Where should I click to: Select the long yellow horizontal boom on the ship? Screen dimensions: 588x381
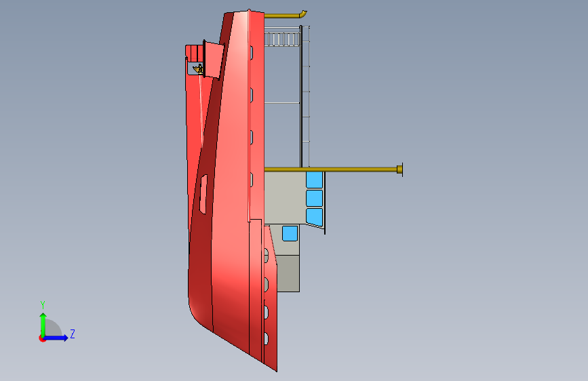click(333, 170)
